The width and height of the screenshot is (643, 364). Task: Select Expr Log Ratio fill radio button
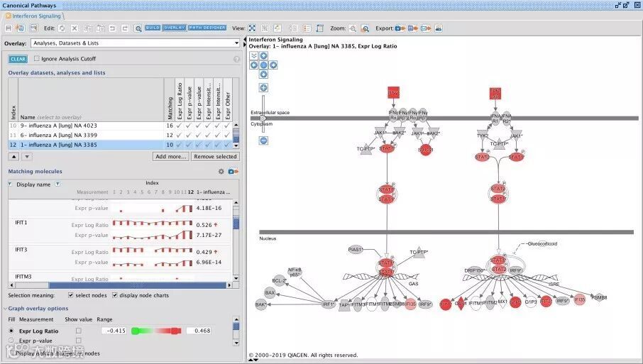[11, 331]
